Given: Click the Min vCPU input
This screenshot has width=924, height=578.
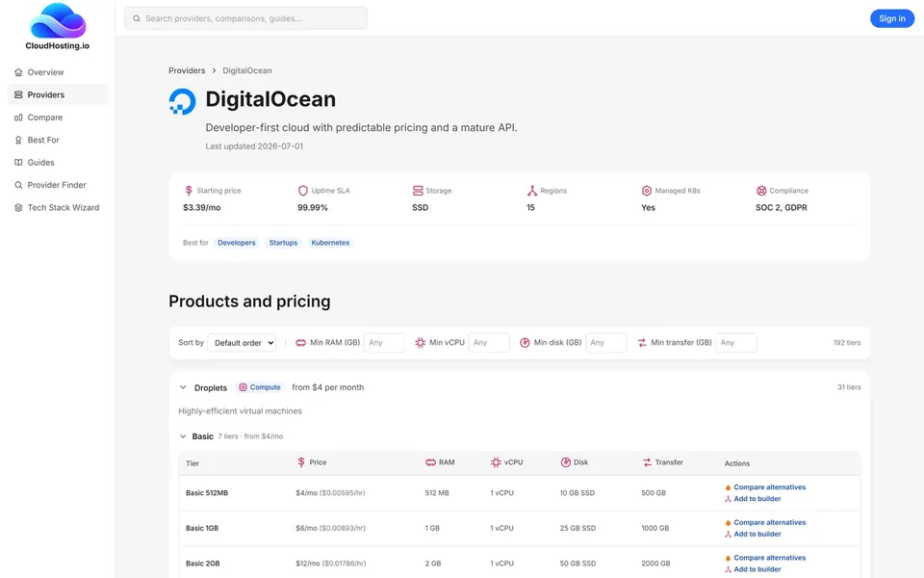Looking at the screenshot, I should [x=489, y=343].
